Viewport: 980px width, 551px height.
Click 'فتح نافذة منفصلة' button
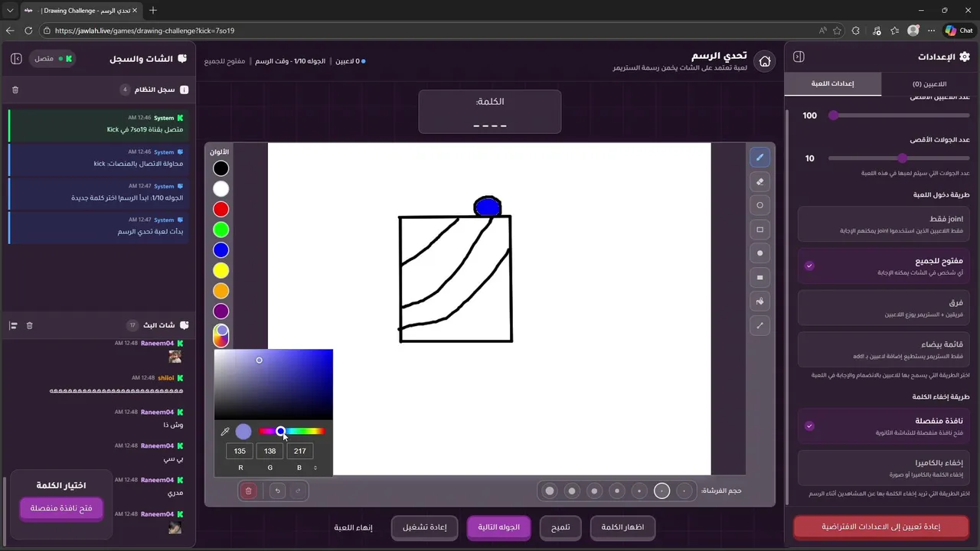(x=61, y=508)
